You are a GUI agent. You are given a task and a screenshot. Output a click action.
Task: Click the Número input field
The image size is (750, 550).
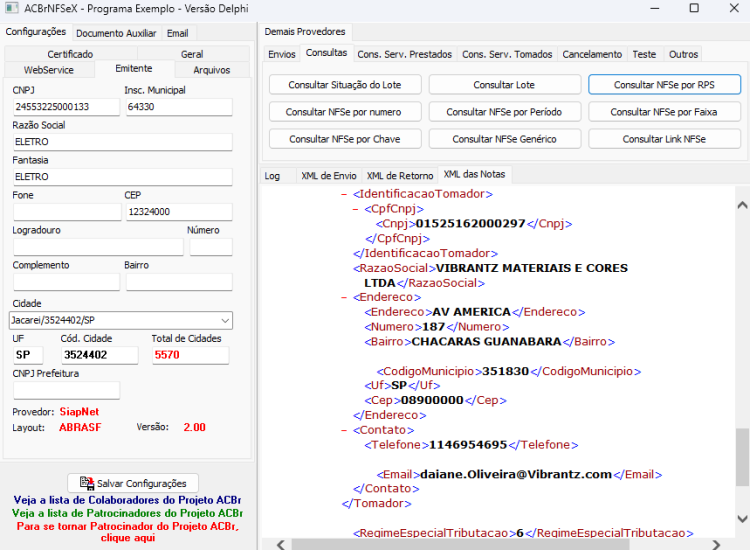[x=211, y=247]
